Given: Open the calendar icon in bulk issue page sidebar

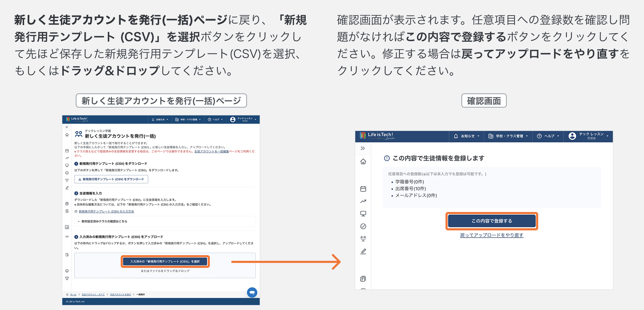Looking at the screenshot, I should point(67,151).
